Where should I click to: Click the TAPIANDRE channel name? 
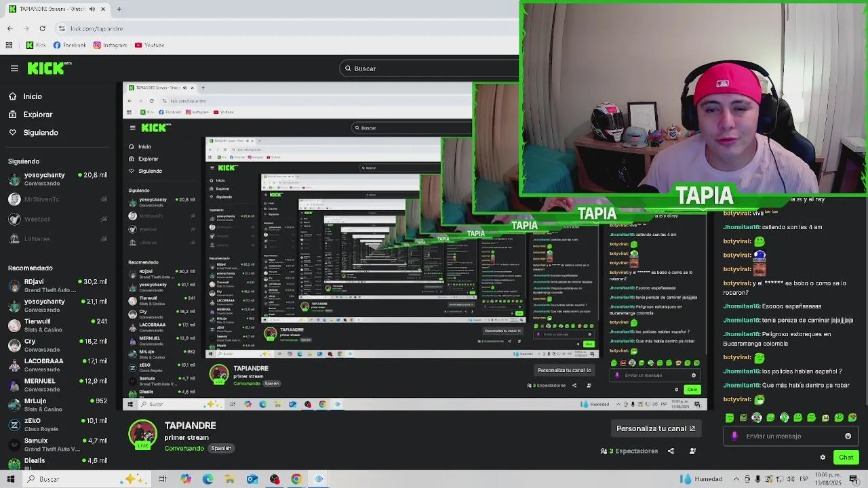(x=190, y=426)
